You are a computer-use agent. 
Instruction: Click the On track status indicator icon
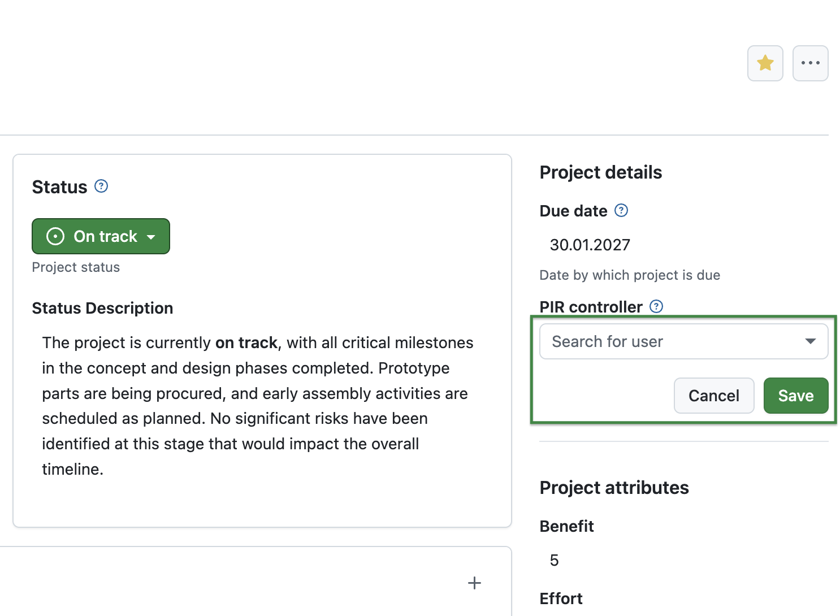click(x=55, y=236)
